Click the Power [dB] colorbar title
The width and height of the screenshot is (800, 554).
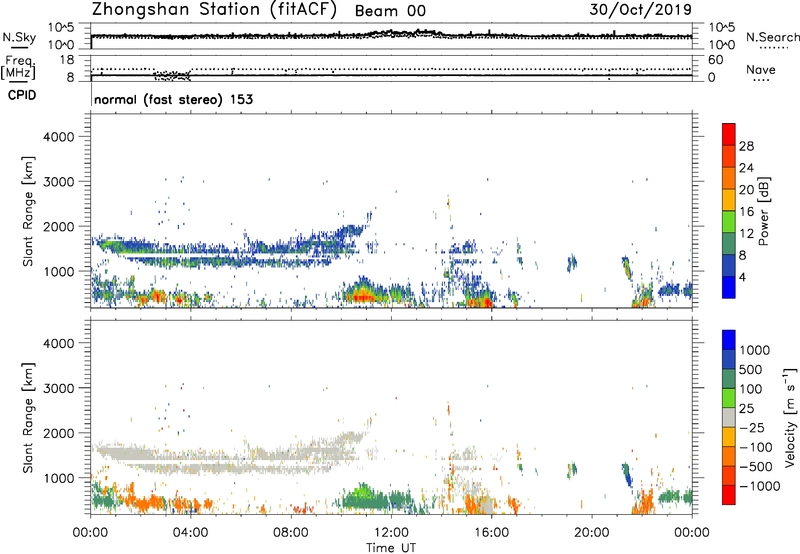tap(763, 211)
